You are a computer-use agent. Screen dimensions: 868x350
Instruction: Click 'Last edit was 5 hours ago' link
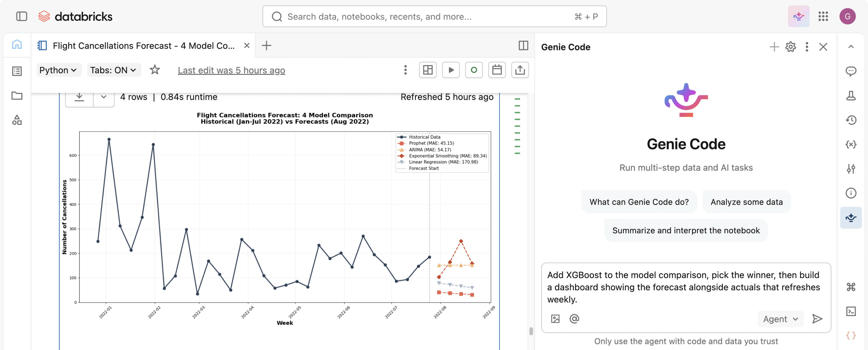coord(231,70)
